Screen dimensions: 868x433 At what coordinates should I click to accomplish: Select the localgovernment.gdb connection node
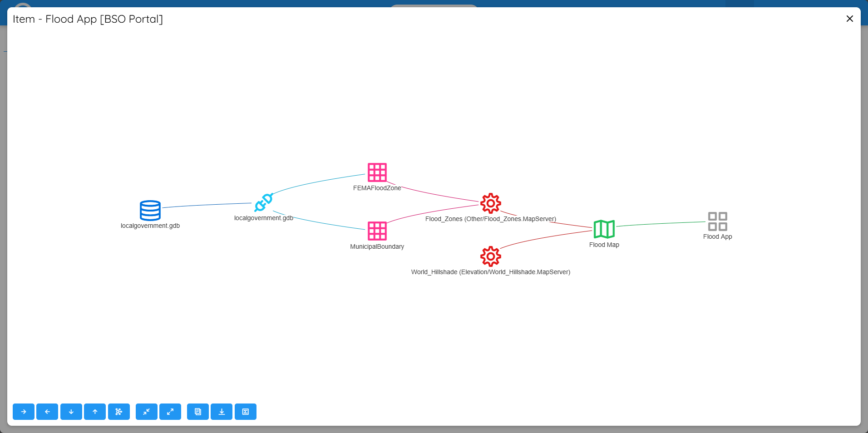pos(263,203)
